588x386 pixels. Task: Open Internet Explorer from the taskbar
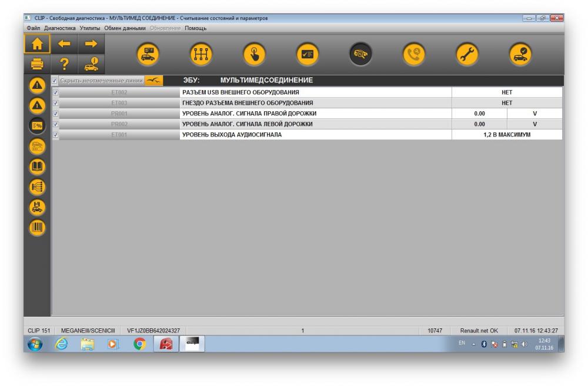[62, 344]
